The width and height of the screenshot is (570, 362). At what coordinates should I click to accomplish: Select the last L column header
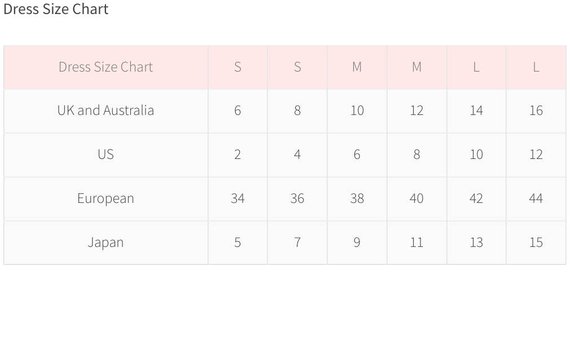pos(536,67)
